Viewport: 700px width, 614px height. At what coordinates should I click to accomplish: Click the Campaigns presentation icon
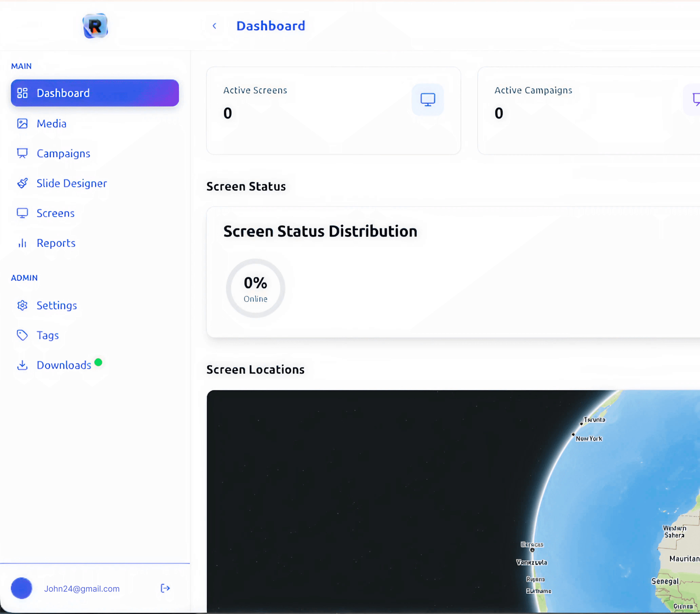(23, 153)
